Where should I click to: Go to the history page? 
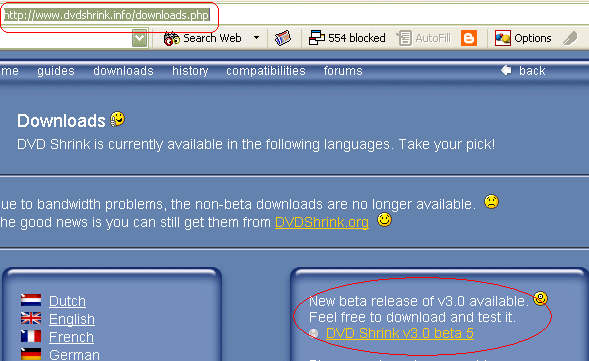click(x=190, y=71)
